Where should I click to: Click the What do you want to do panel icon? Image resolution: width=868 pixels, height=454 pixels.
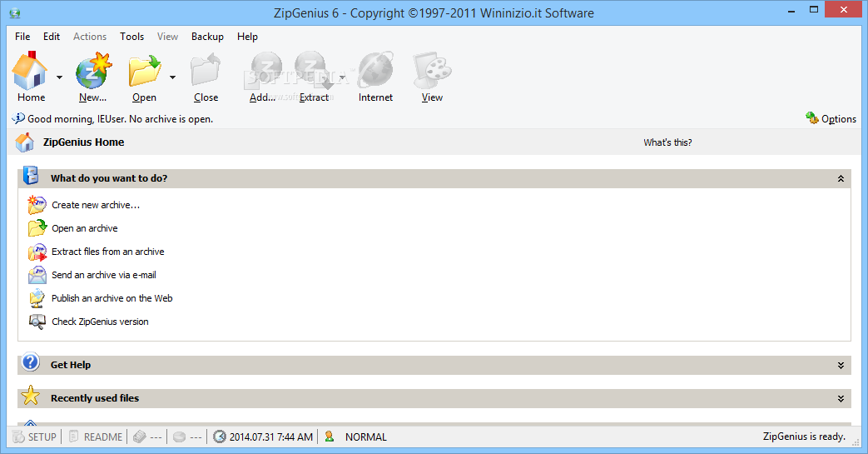31,176
